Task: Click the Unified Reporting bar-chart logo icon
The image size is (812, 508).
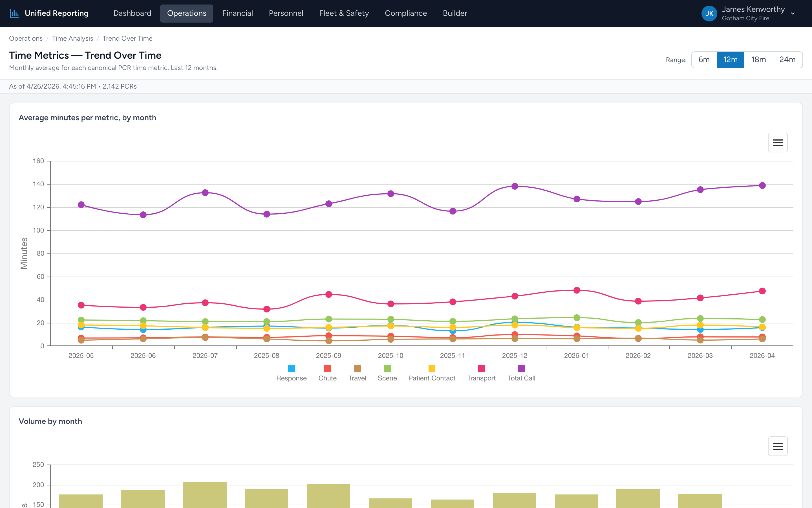Action: coord(14,14)
